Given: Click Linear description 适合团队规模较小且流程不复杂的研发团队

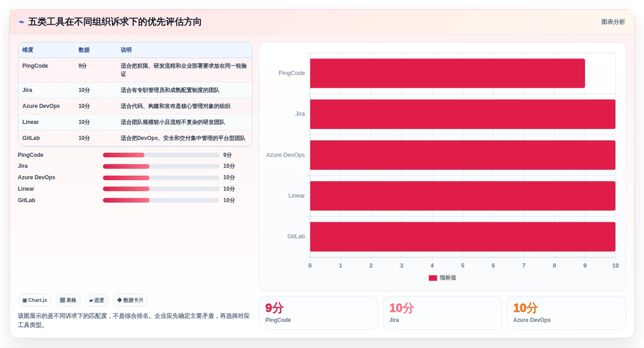Looking at the screenshot, I should point(173,122).
